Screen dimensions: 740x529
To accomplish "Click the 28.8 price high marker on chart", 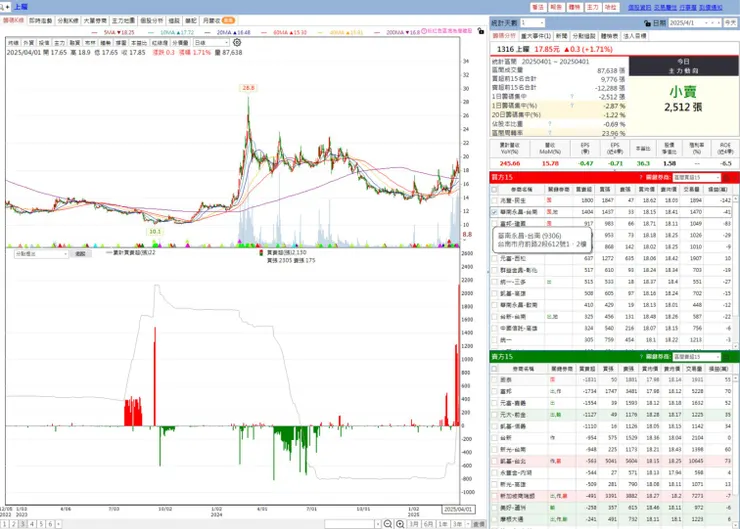I will pos(248,88).
